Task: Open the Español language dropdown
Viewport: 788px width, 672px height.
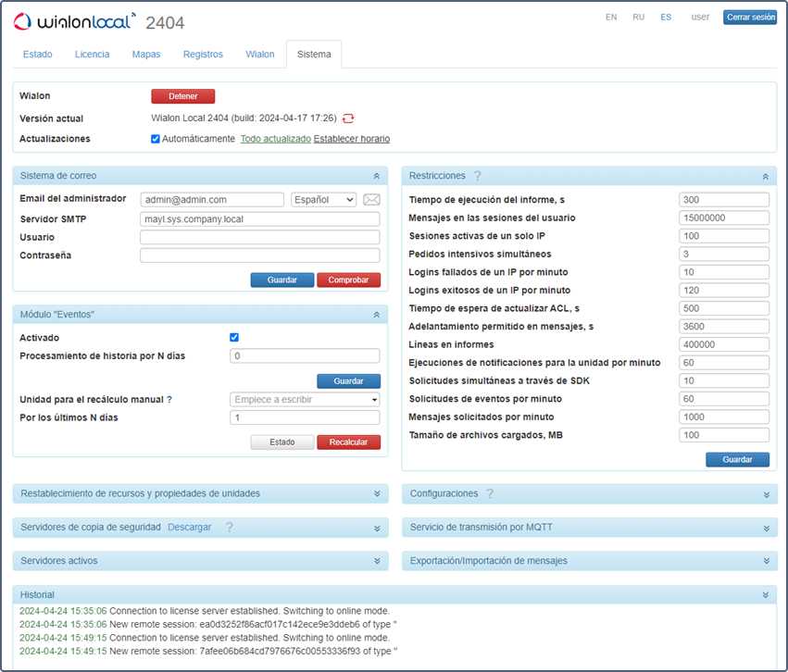Action: 323,200
